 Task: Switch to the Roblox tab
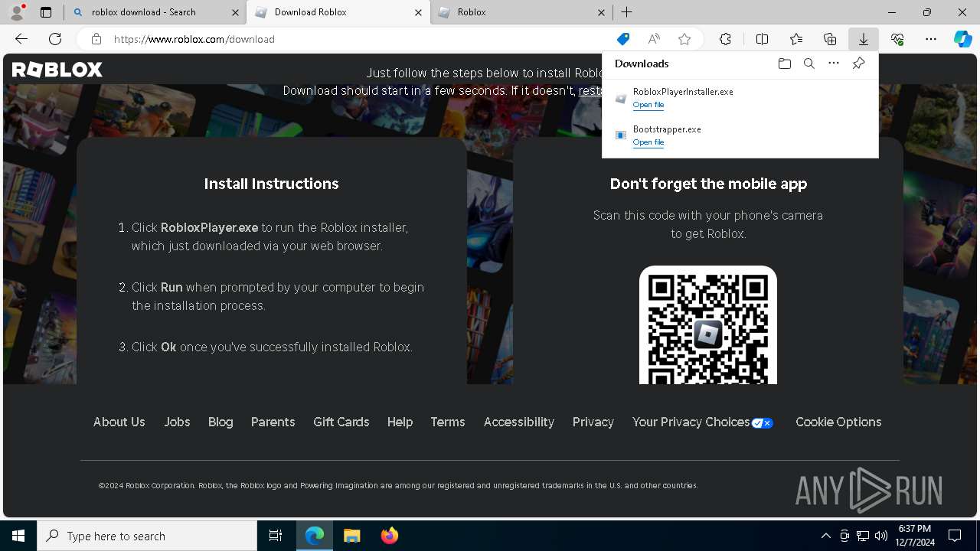pos(521,12)
